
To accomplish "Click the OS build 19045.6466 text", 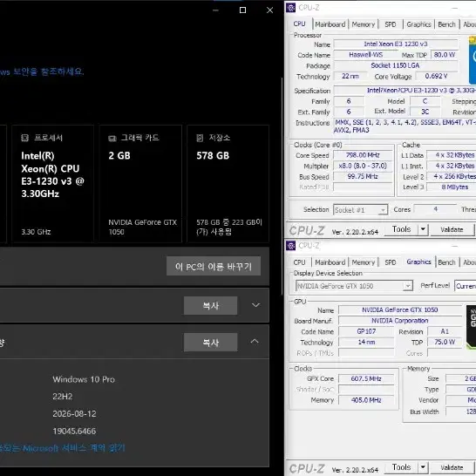I will tap(74, 431).
